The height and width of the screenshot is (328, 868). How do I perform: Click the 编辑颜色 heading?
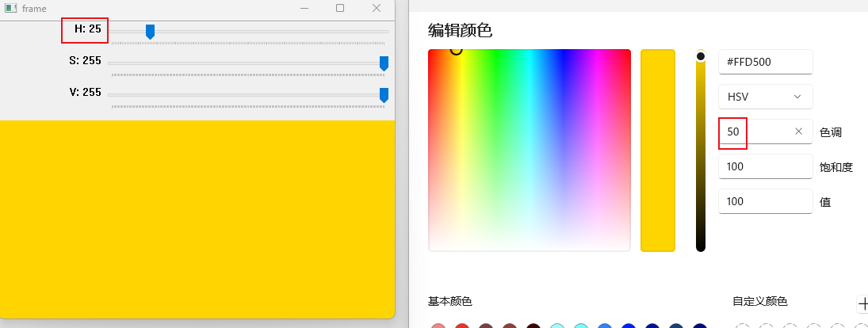pos(460,30)
